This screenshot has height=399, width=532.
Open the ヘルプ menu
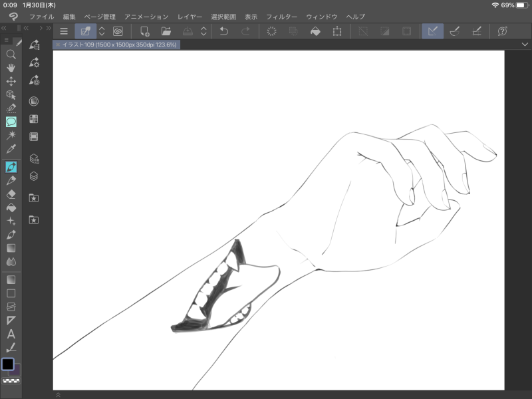click(x=356, y=17)
